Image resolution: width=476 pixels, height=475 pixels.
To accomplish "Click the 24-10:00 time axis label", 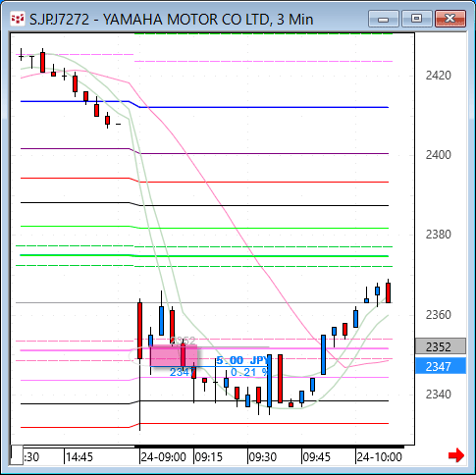I will 379,457.
